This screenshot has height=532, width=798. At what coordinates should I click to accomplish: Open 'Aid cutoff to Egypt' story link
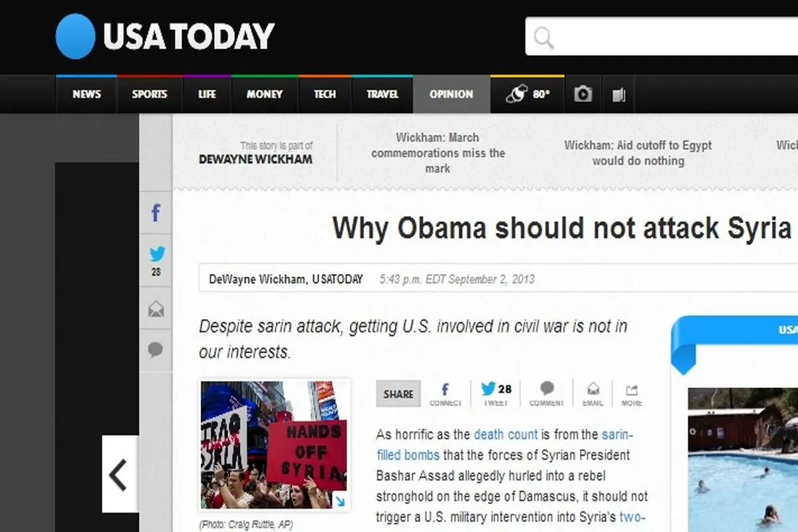pos(638,153)
